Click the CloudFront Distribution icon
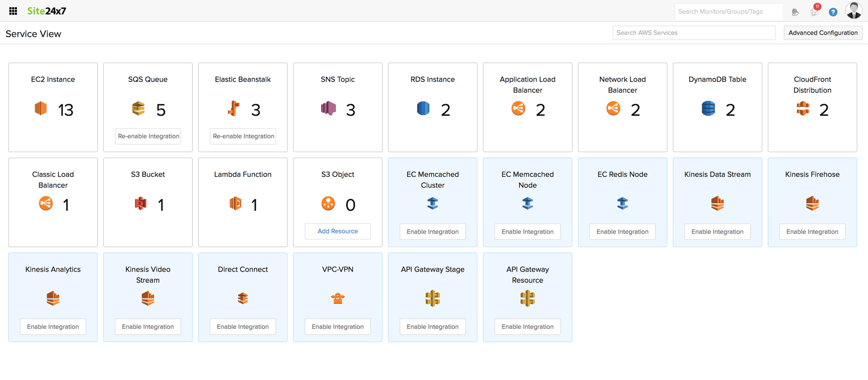This screenshot has width=868, height=380. [803, 109]
